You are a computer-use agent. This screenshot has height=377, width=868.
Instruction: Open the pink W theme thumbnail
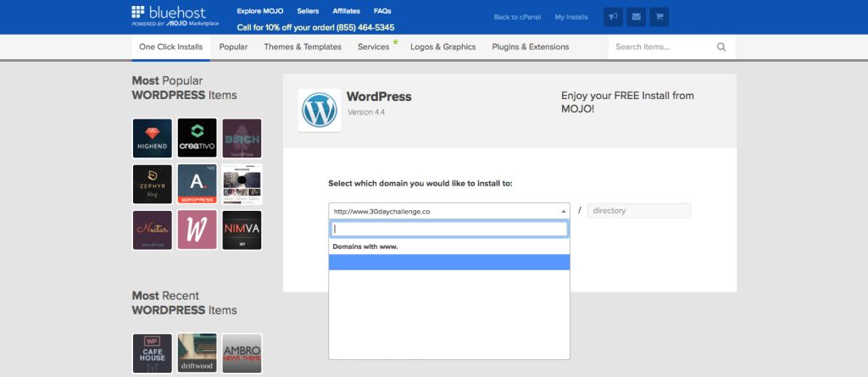[x=197, y=230]
